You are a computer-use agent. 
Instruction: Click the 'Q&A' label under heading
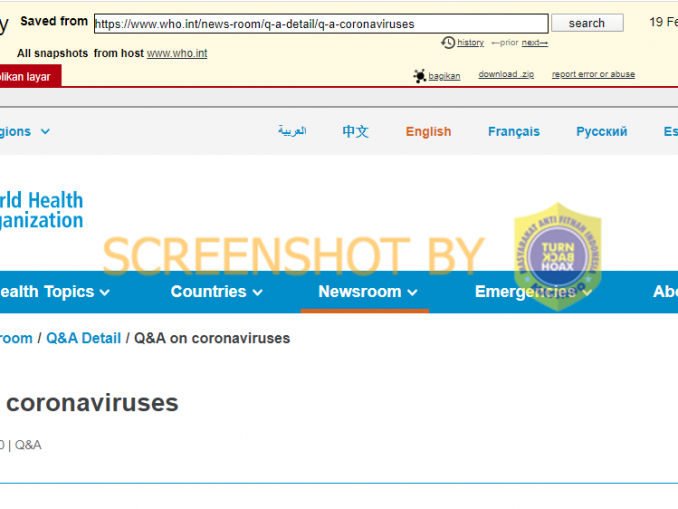tap(28, 445)
